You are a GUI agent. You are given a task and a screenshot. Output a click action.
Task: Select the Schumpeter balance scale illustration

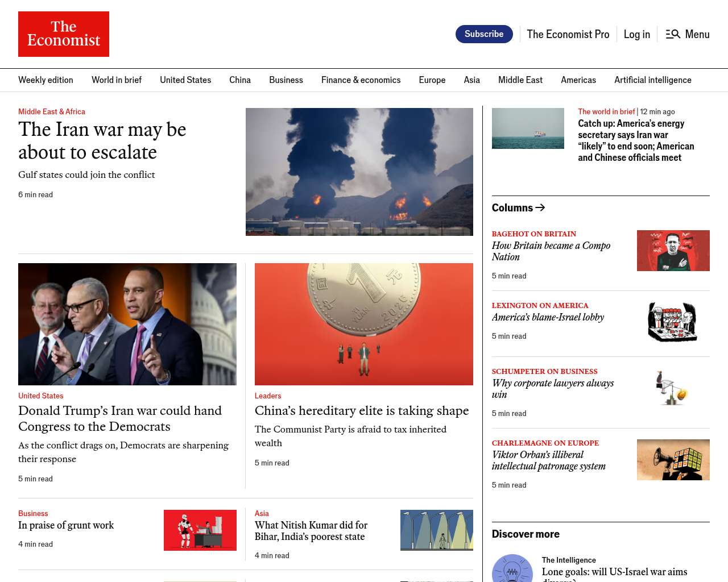click(x=673, y=388)
